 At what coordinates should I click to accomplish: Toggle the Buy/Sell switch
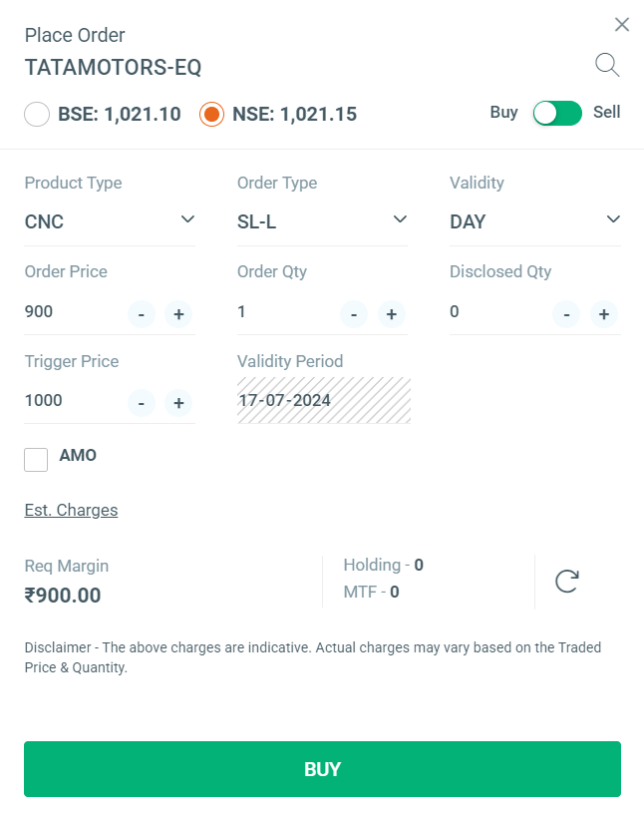click(x=556, y=113)
